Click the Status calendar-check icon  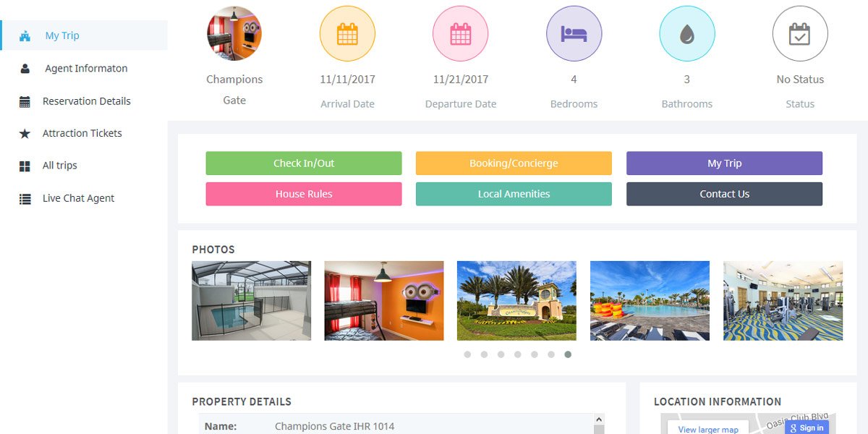click(800, 34)
